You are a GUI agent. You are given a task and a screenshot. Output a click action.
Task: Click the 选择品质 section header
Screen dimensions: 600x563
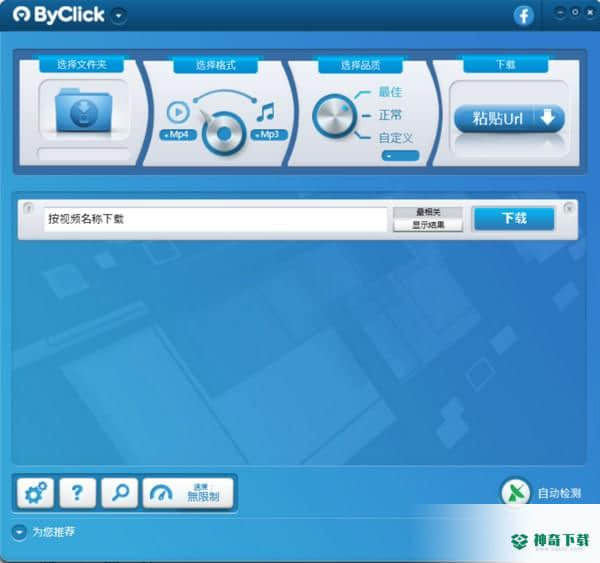pos(360,65)
